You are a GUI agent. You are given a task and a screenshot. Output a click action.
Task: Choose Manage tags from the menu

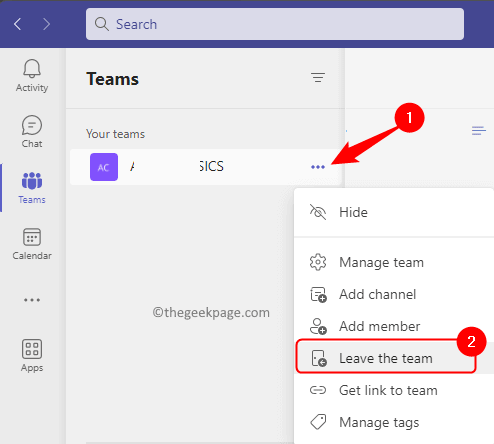(x=394, y=422)
